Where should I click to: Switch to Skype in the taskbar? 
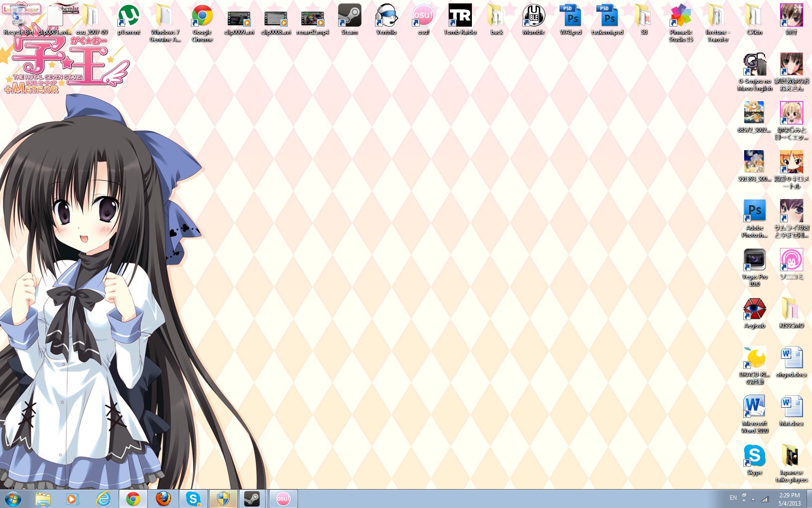coord(193,499)
